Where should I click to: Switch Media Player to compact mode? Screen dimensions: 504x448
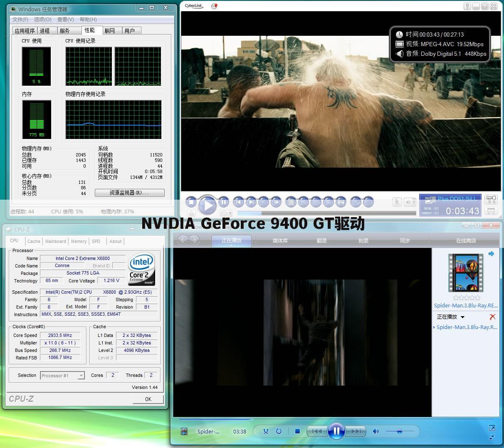coord(492,436)
